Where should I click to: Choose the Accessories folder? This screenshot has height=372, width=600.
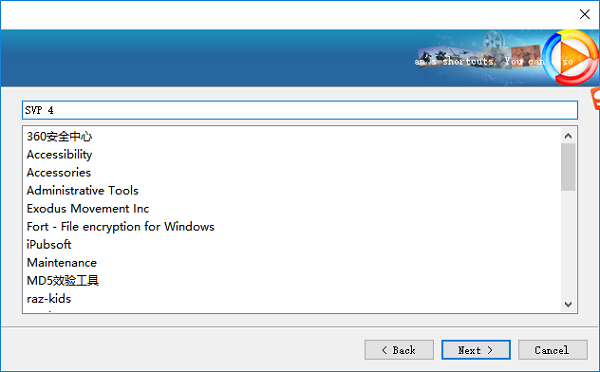coord(59,173)
